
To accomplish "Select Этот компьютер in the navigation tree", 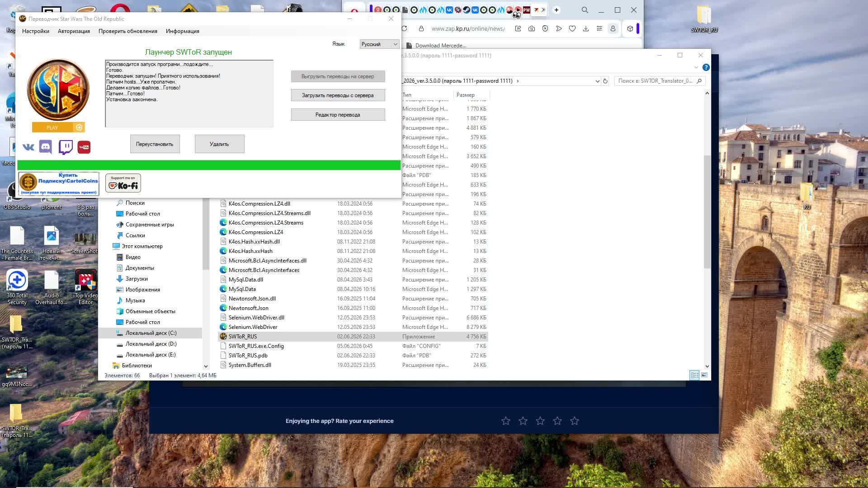I will [x=142, y=246].
